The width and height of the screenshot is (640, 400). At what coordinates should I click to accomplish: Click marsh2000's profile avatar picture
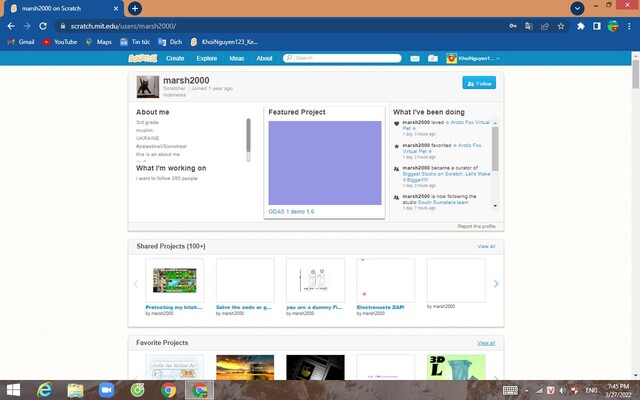pyautogui.click(x=148, y=87)
